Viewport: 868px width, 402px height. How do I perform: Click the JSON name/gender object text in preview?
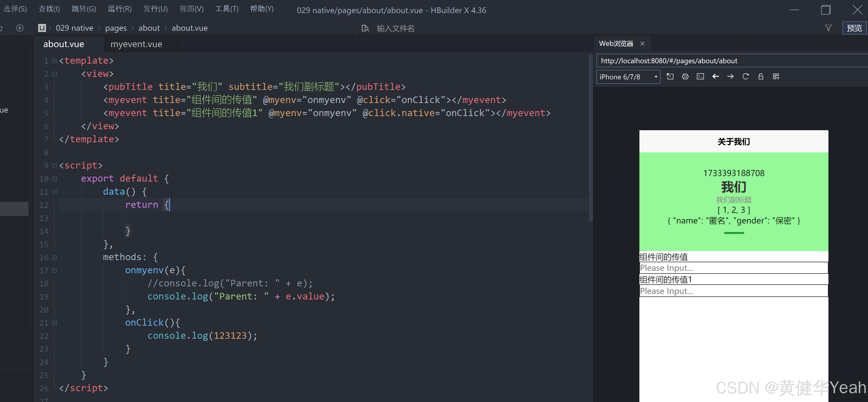(734, 221)
